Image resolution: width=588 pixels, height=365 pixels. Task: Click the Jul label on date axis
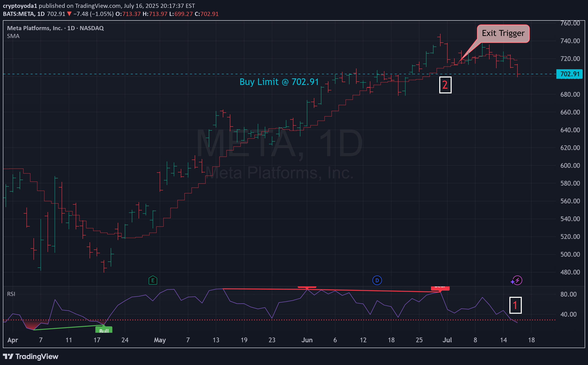click(x=447, y=340)
